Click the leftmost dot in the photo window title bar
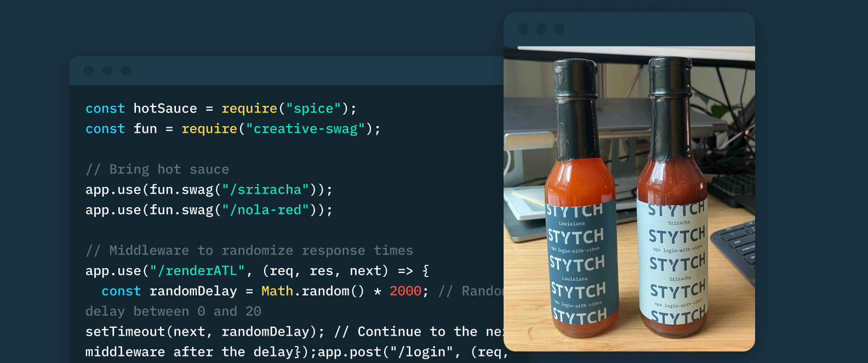The image size is (868, 363). [523, 29]
